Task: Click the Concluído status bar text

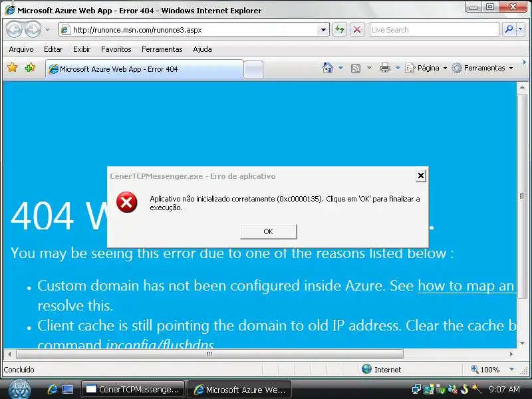Action: pyautogui.click(x=19, y=370)
